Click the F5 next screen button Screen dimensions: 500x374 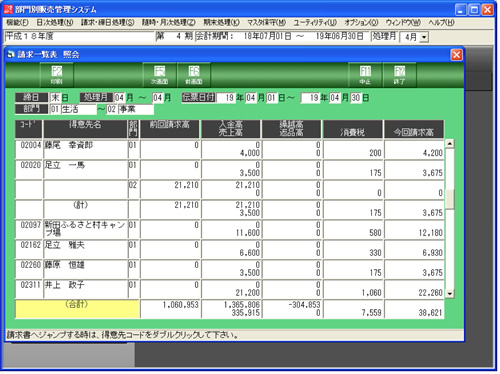160,75
